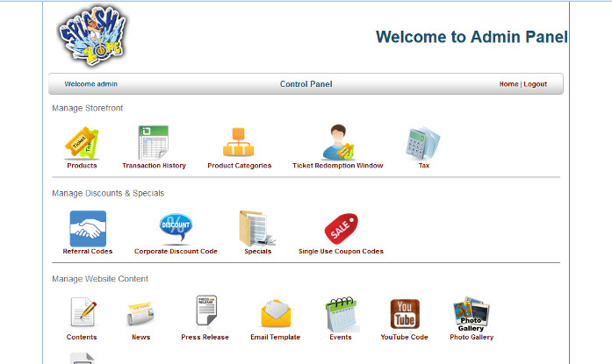Open Corporate Discount Code icon

(176, 228)
